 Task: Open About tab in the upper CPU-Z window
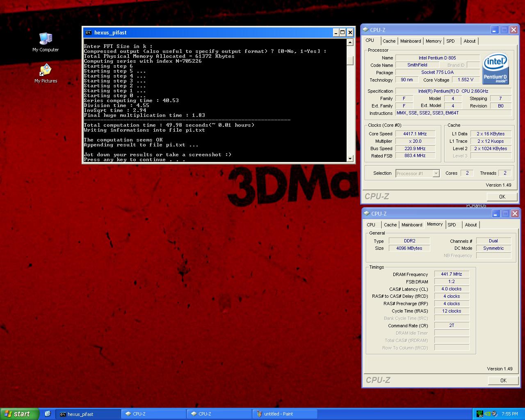pos(470,41)
